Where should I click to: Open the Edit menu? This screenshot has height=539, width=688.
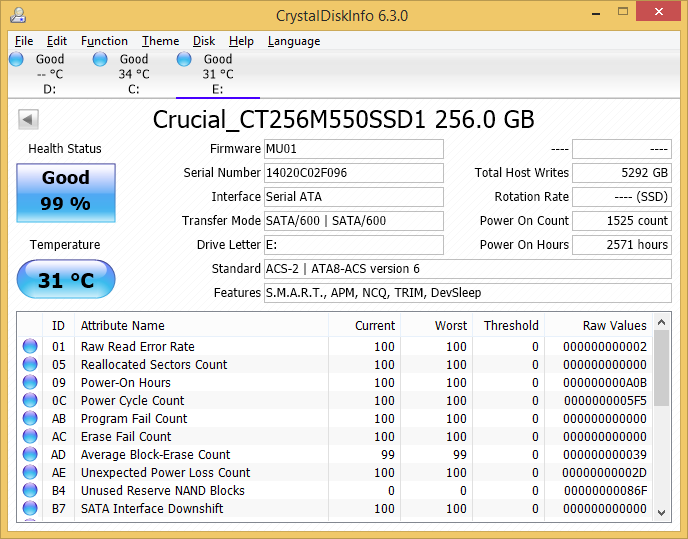click(x=57, y=41)
